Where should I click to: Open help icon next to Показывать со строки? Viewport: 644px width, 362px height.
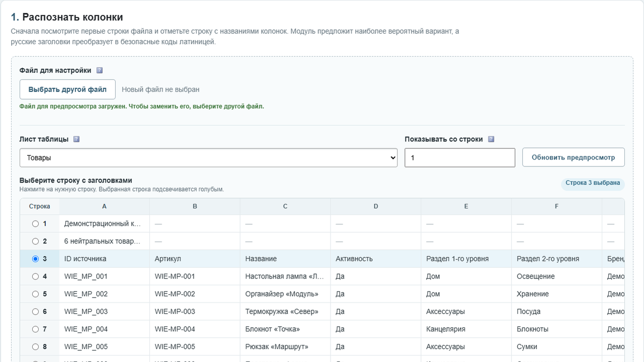coord(491,139)
